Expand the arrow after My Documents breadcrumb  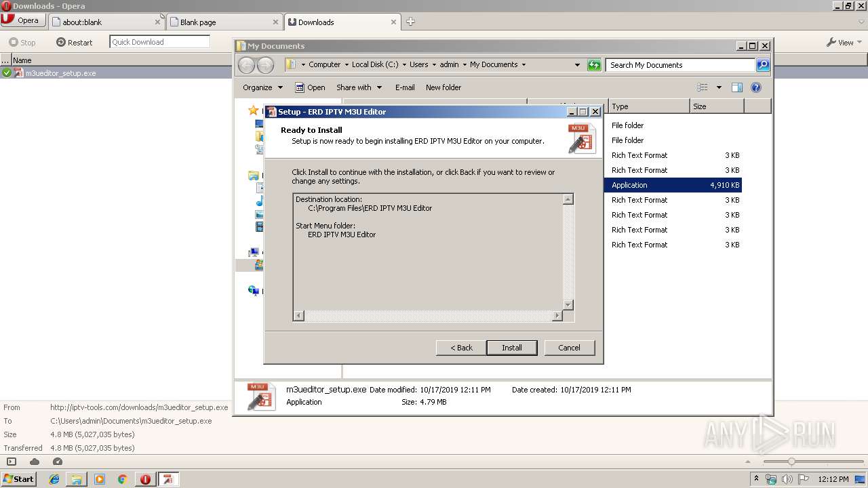point(524,65)
